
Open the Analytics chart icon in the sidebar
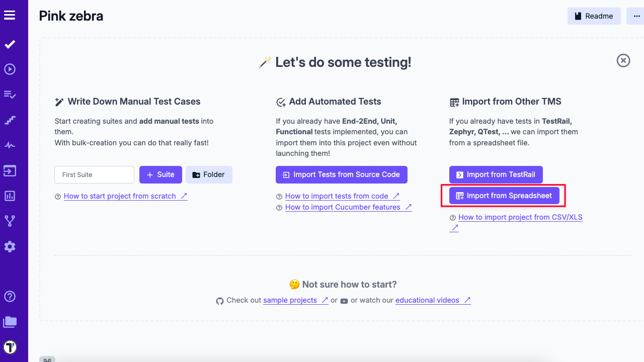coord(10,196)
